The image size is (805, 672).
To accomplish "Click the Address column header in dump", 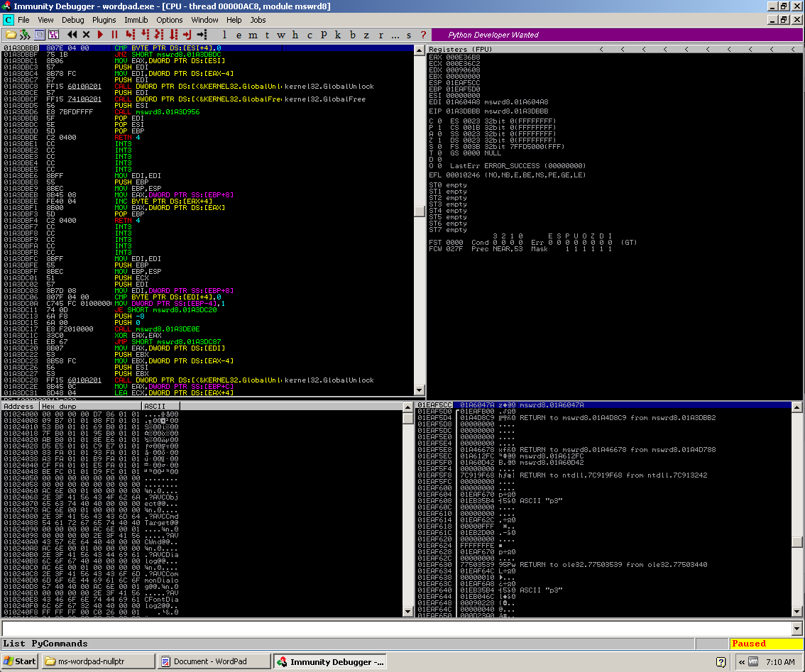I will coord(21,406).
